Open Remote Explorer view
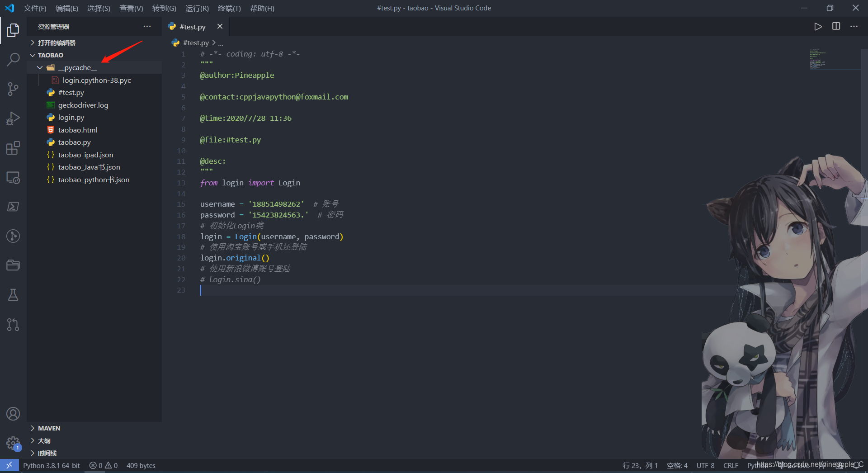The width and height of the screenshot is (868, 473). point(13,178)
